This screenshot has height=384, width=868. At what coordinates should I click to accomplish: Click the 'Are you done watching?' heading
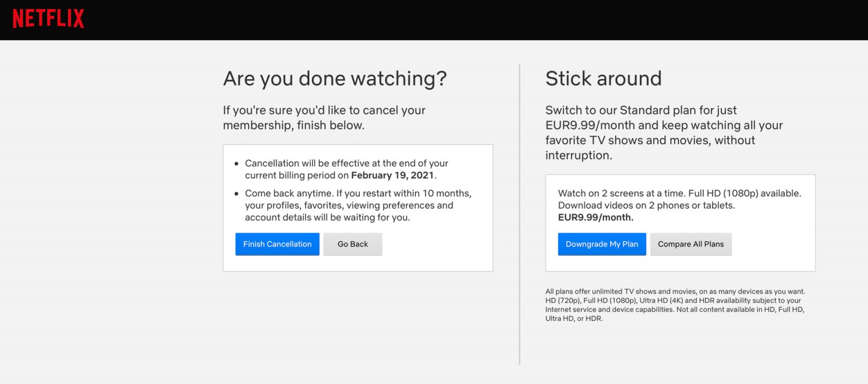tap(335, 78)
